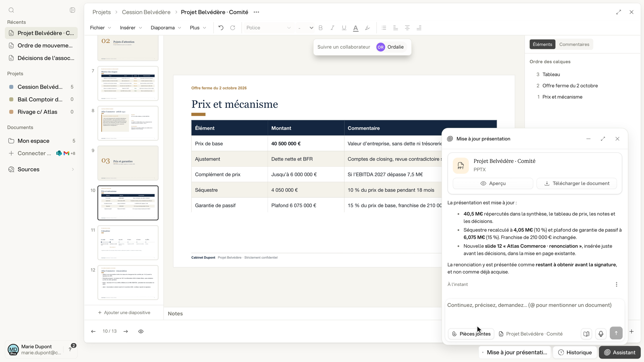Screen dimensions: 644x362
Task: Collapse the left sidebar panel
Action: click(72, 10)
